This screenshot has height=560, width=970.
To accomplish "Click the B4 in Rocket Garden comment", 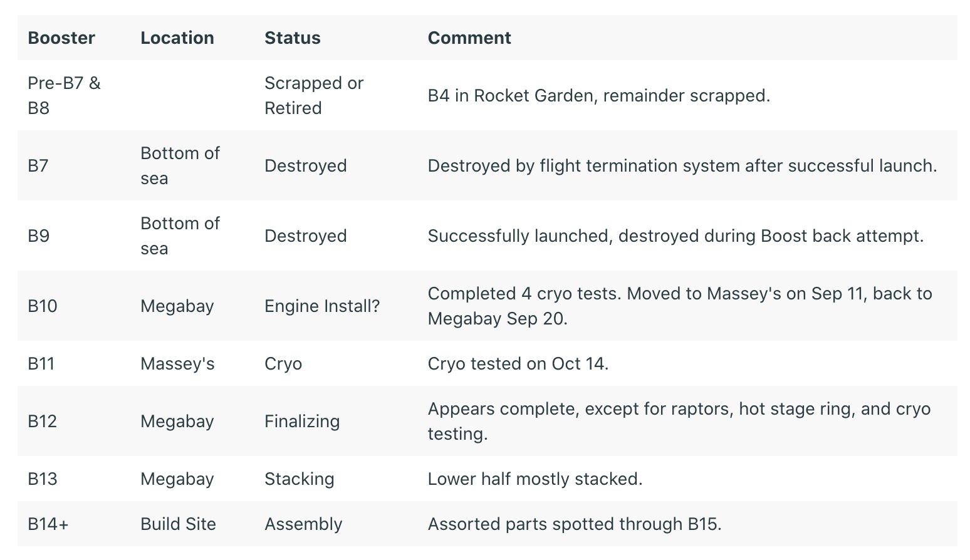I will (599, 96).
